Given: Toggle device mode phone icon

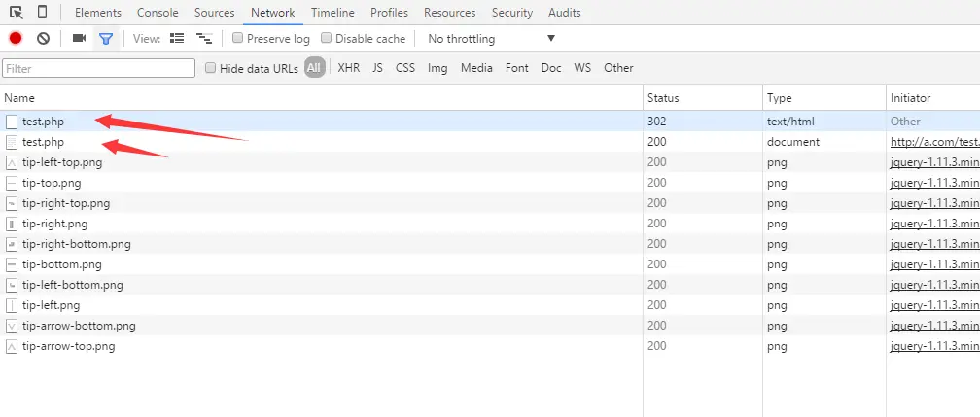Looking at the screenshot, I should 43,12.
